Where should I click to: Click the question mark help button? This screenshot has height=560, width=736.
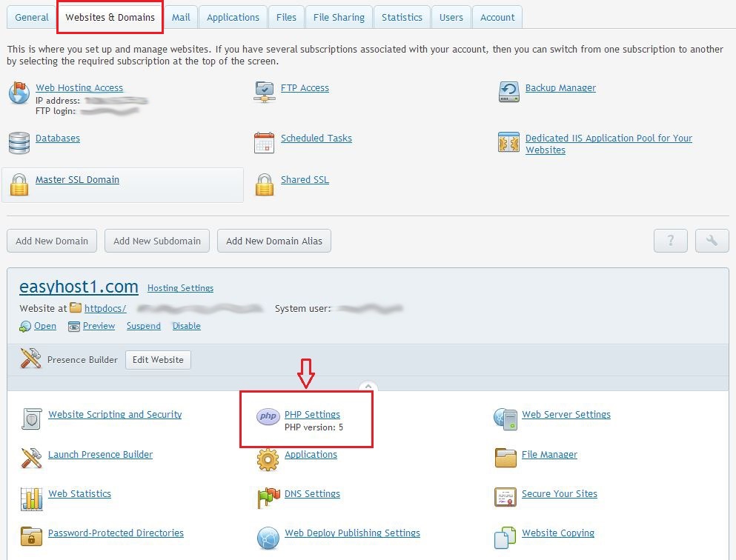[671, 241]
